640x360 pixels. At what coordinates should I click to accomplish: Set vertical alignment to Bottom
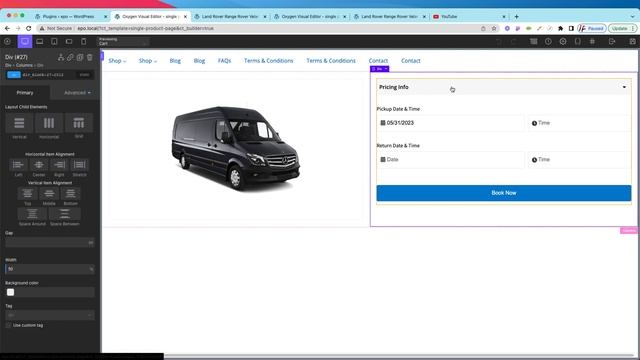click(71, 193)
